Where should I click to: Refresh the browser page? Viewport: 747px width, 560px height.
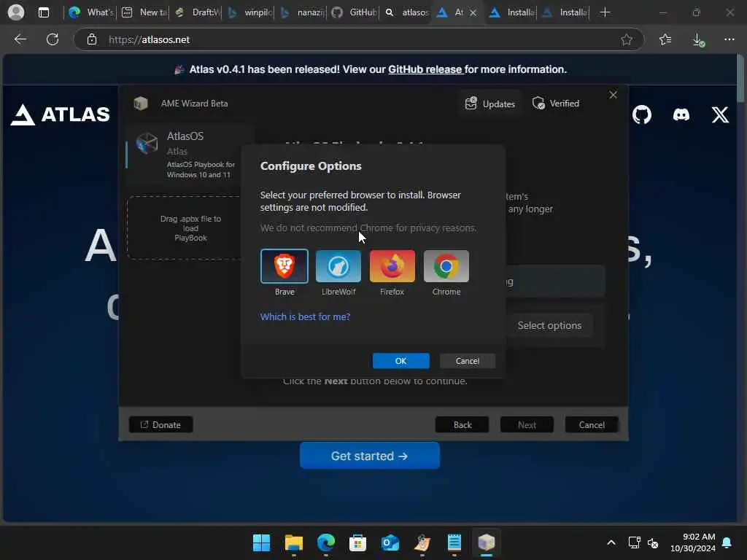pyautogui.click(x=53, y=39)
